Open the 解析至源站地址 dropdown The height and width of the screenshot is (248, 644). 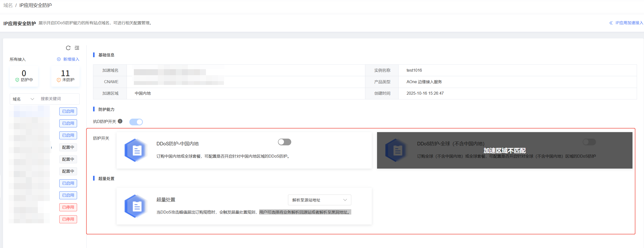coord(319,200)
